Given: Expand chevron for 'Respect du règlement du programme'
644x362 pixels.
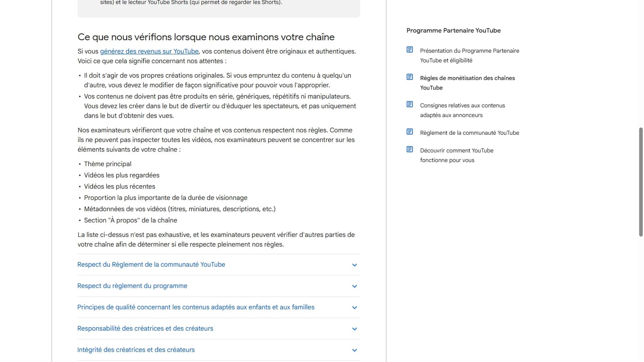Looking at the screenshot, I should coord(355,286).
